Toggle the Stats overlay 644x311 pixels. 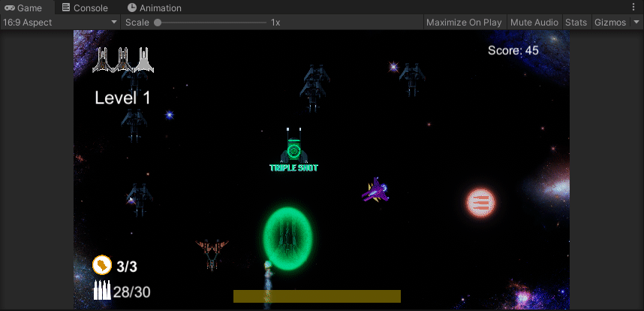click(576, 23)
